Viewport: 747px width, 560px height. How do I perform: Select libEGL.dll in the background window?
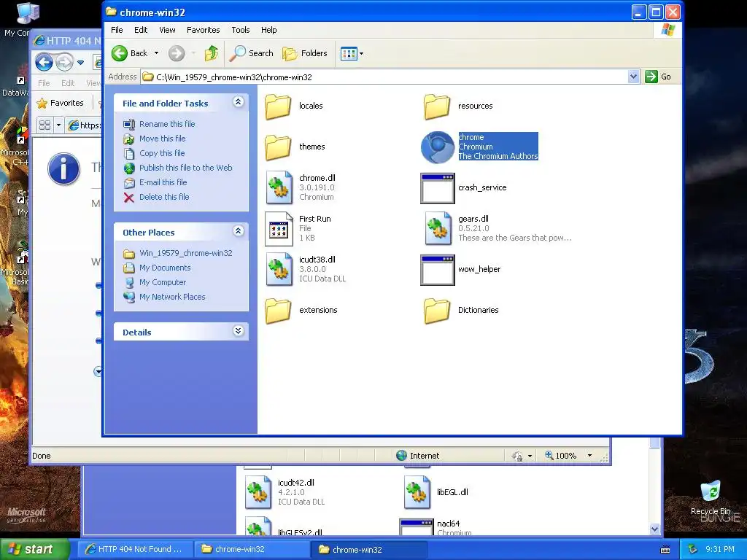417,492
